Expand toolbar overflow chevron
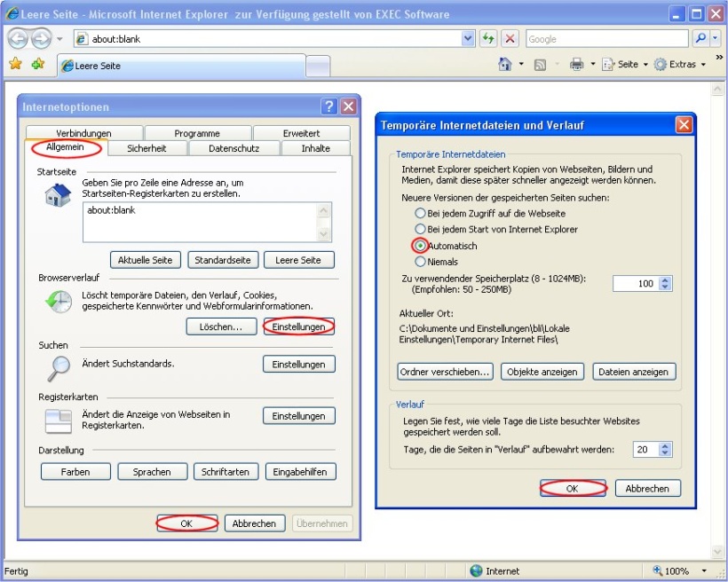728x582 pixels. point(719,58)
